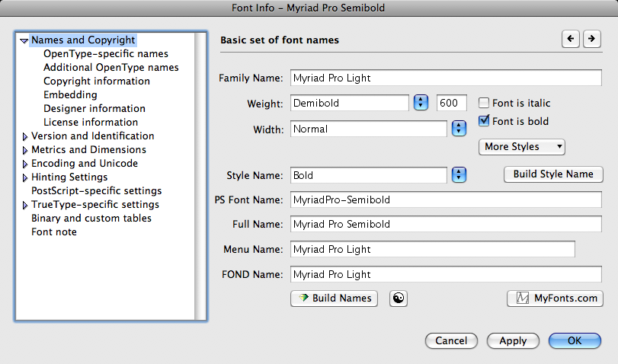Confirm with the OK button
Viewport: 618px width, 364px height.
click(575, 340)
